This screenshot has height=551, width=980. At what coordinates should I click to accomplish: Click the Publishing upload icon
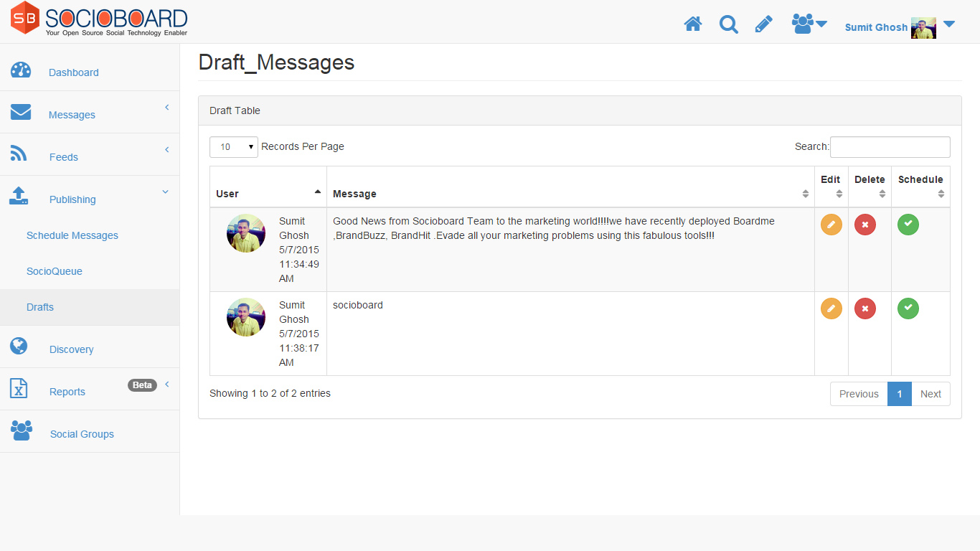click(19, 196)
